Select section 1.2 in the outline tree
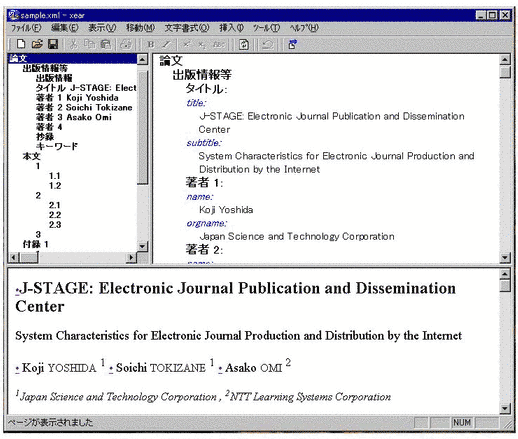This screenshot has width=518, height=439. 55,186
